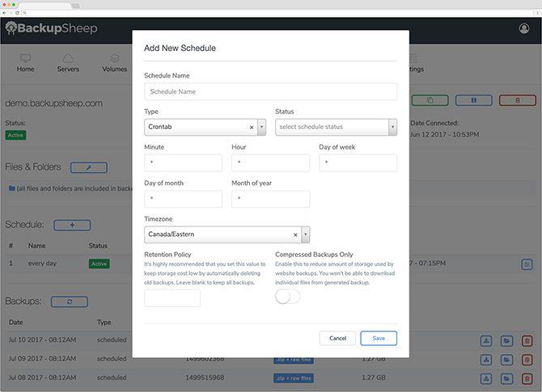
Task: Delete the Jul 09 2017 backup
Action: [x=527, y=359]
